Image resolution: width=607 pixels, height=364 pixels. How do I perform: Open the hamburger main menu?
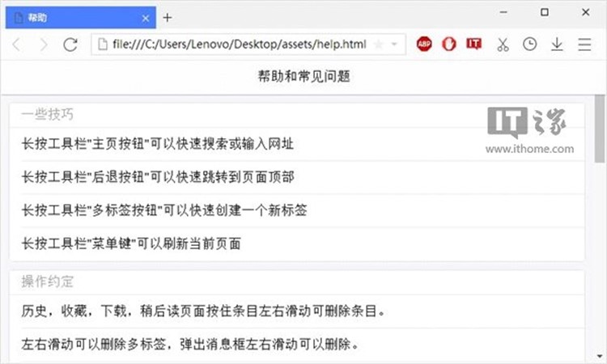pos(584,44)
